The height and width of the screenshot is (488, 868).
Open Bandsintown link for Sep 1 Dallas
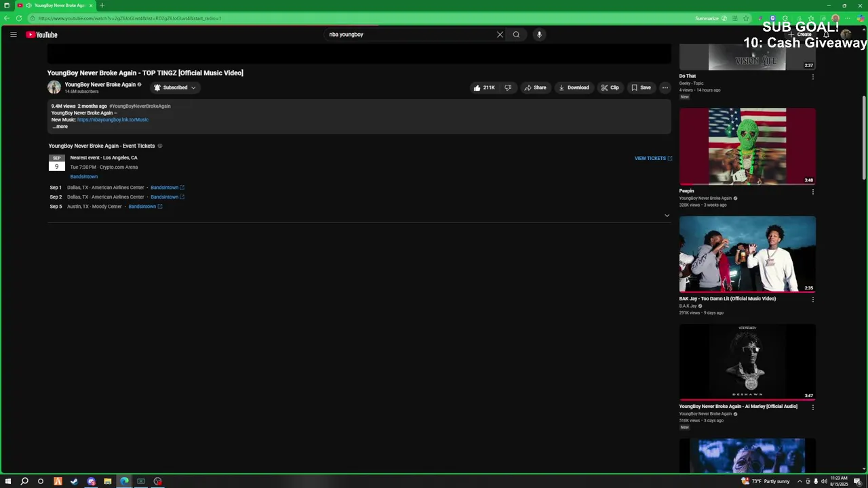tap(167, 188)
